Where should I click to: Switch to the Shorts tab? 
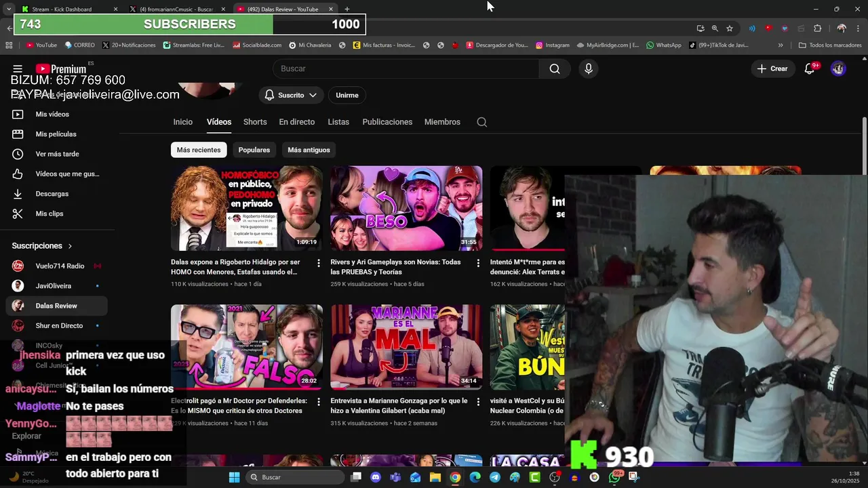255,122
